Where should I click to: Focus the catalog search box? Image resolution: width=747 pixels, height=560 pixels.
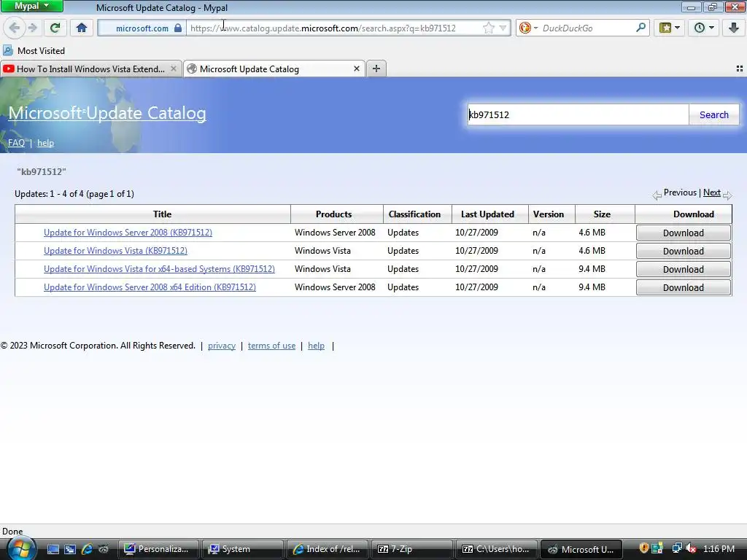tap(578, 114)
